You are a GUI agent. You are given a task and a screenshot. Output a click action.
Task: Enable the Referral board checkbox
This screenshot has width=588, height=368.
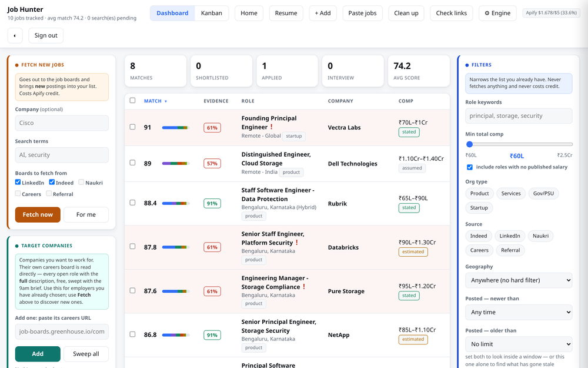click(49, 193)
